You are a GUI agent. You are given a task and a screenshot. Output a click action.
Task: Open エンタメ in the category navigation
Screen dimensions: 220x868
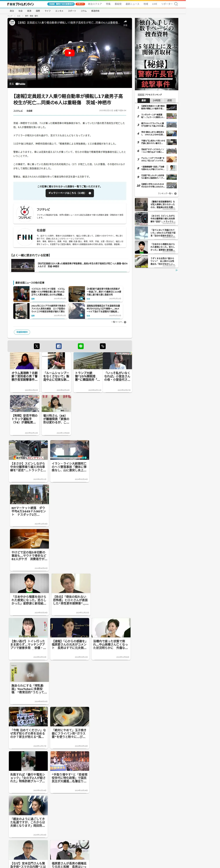(x=59, y=11)
